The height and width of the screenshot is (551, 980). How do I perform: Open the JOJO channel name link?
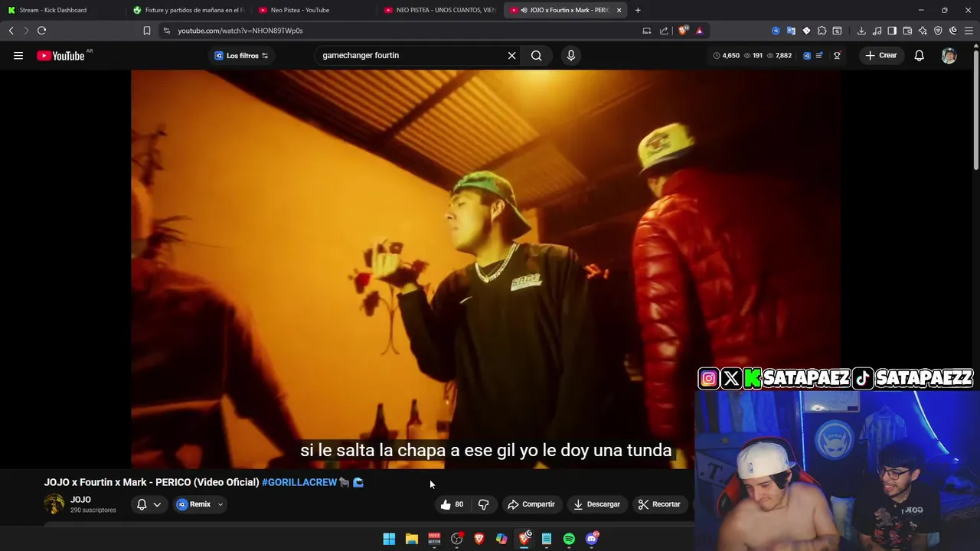pyautogui.click(x=80, y=500)
